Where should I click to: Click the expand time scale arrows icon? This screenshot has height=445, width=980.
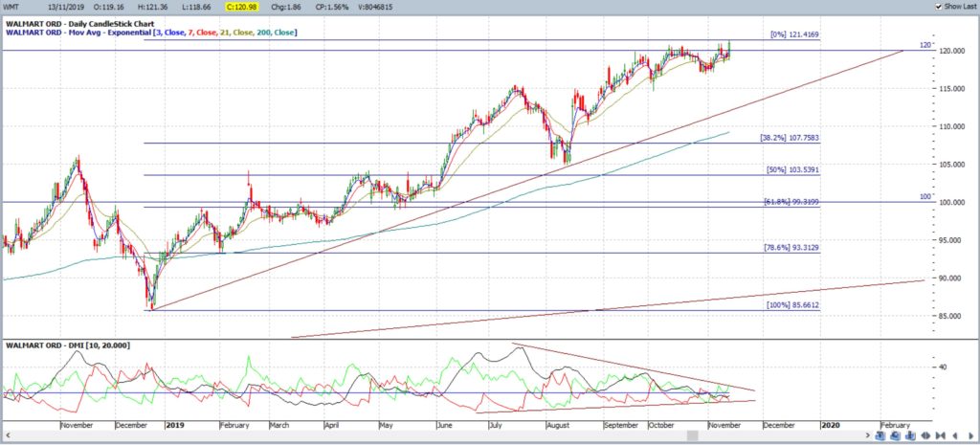pos(925,435)
